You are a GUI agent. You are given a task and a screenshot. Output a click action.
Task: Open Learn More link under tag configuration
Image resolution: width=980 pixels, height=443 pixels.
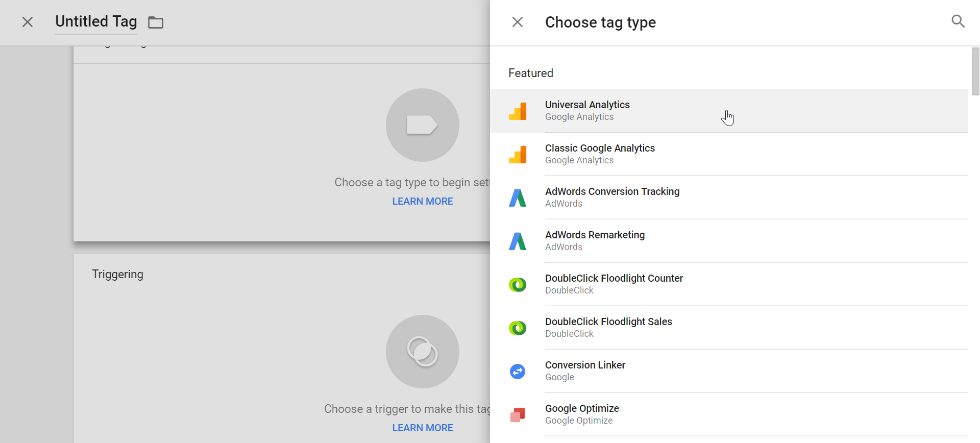(422, 202)
